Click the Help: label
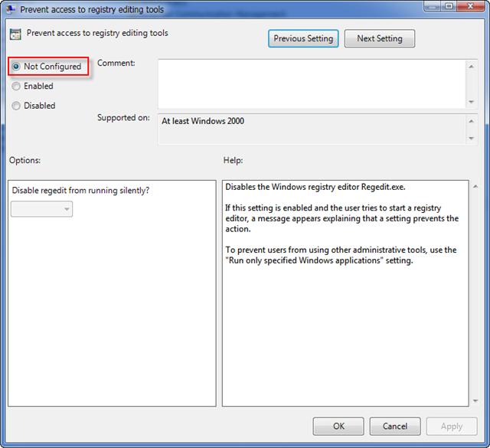This screenshot has height=448, width=490. tap(233, 160)
